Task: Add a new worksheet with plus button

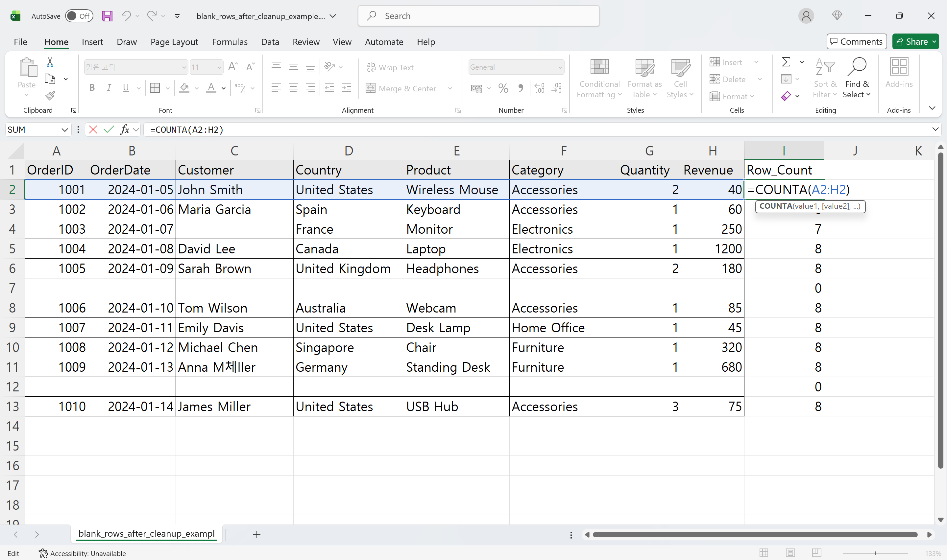Action: [257, 534]
